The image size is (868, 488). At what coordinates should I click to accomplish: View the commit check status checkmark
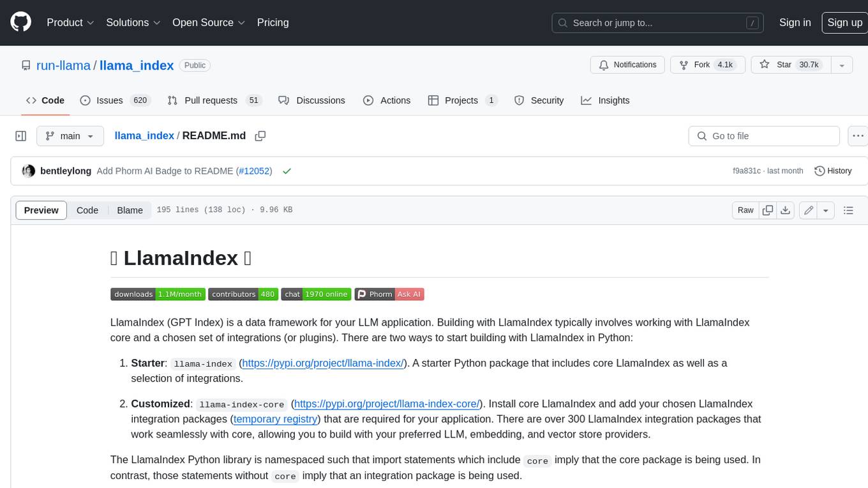coord(287,171)
